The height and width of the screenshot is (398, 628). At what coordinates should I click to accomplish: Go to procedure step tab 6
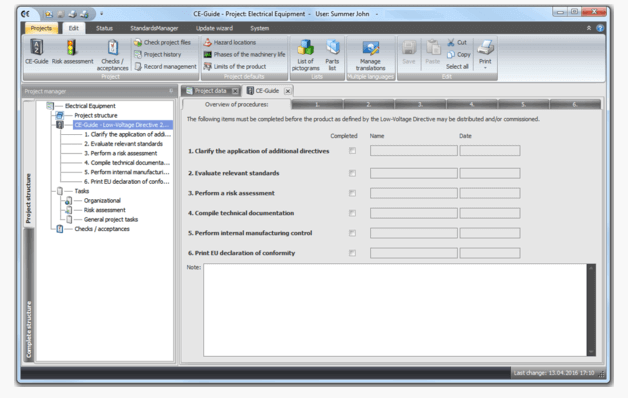[x=575, y=105]
